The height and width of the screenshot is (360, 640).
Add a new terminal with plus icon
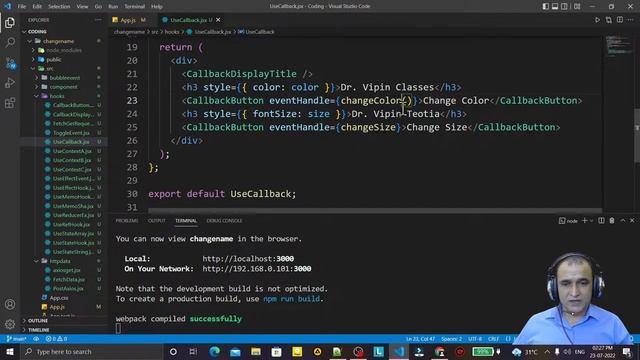[x=584, y=220]
